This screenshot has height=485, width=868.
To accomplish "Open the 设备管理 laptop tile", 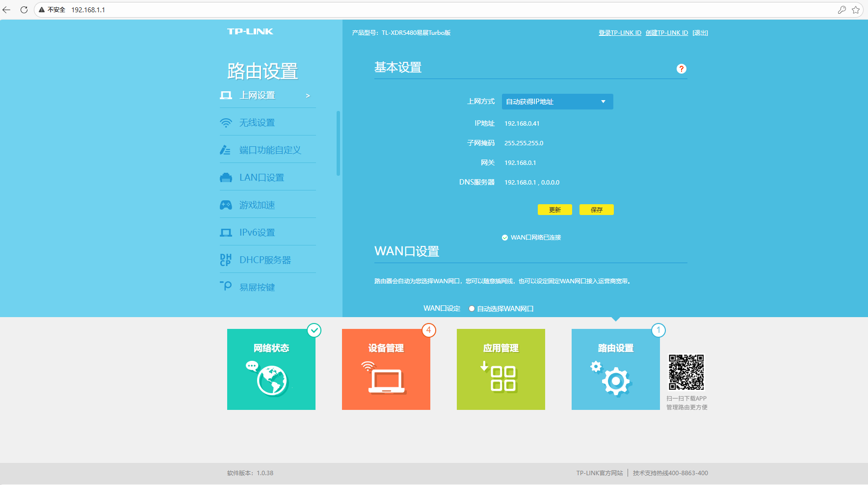I will (386, 369).
